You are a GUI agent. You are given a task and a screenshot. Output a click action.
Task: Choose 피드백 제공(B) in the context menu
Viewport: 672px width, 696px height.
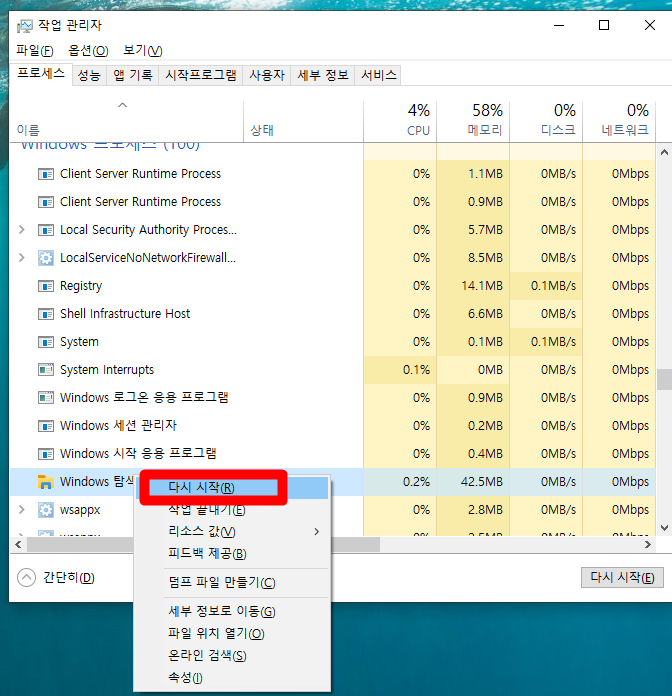click(232, 554)
